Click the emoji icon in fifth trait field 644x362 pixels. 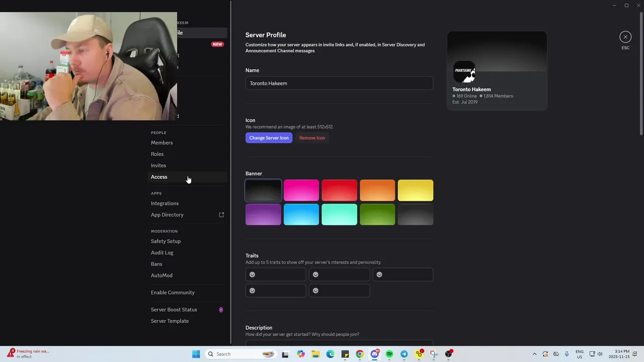click(316, 291)
